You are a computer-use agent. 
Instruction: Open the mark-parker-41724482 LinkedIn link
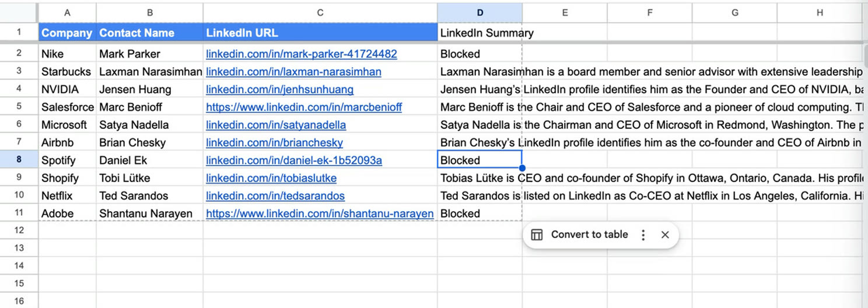pyautogui.click(x=302, y=54)
